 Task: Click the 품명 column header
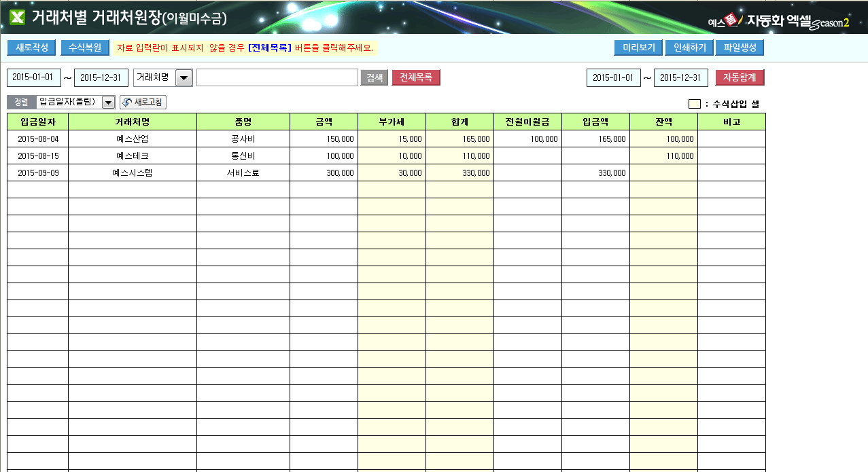click(243, 122)
